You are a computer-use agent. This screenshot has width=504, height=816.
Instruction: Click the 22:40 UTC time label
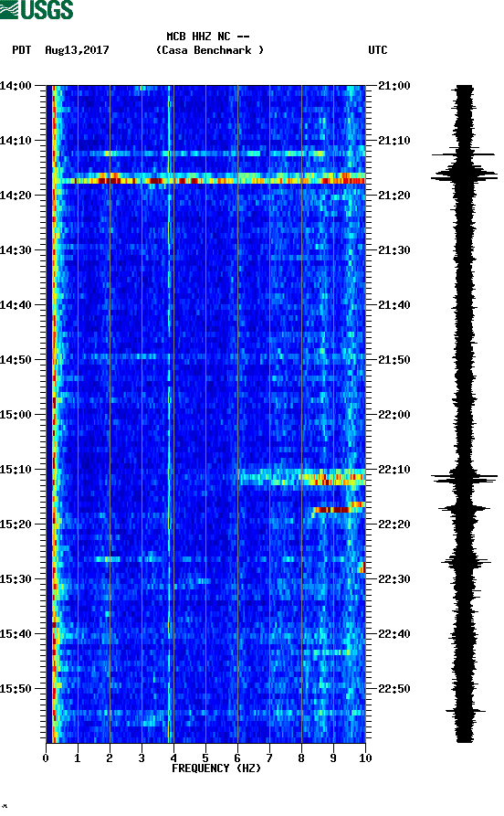coord(394,634)
